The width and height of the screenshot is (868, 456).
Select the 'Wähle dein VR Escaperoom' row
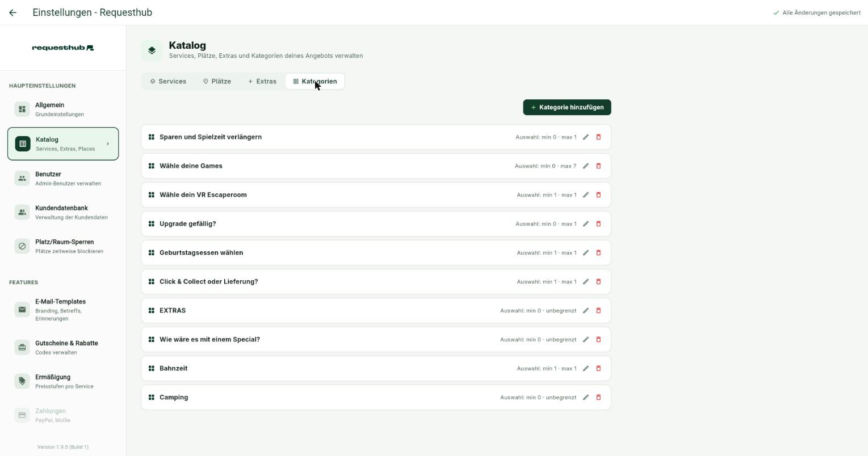click(x=376, y=195)
